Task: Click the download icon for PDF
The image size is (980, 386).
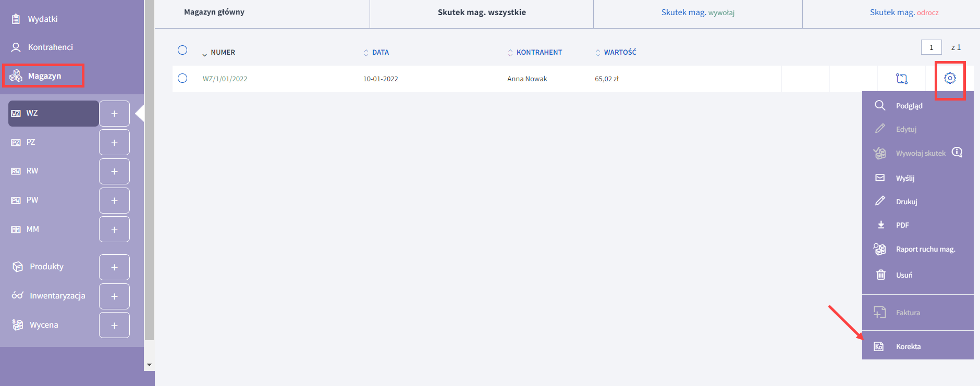Action: (x=880, y=225)
